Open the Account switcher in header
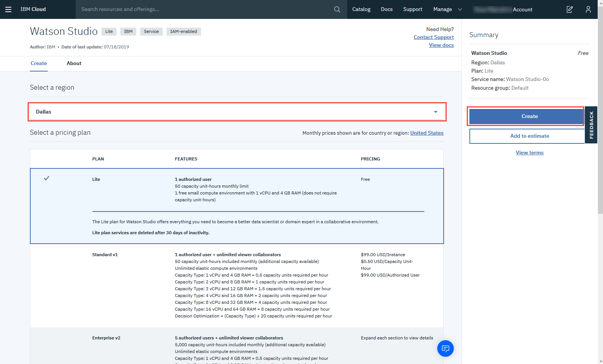Screen dimensions: 603x364 coord(503,9)
